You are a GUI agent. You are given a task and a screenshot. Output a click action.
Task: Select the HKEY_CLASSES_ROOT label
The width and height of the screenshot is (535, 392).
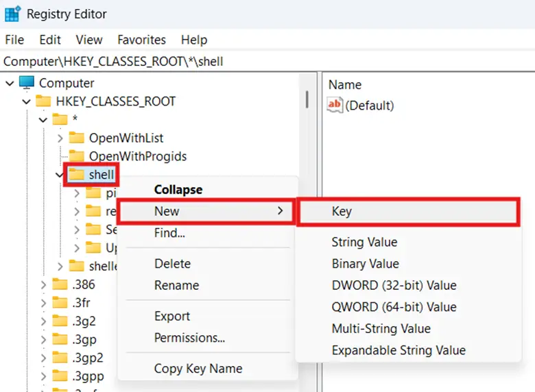(x=116, y=101)
